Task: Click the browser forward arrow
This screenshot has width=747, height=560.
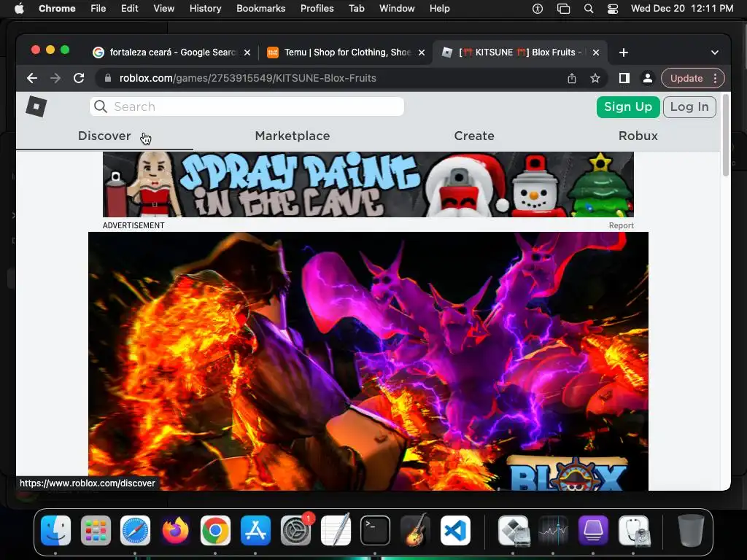Action: click(55, 78)
